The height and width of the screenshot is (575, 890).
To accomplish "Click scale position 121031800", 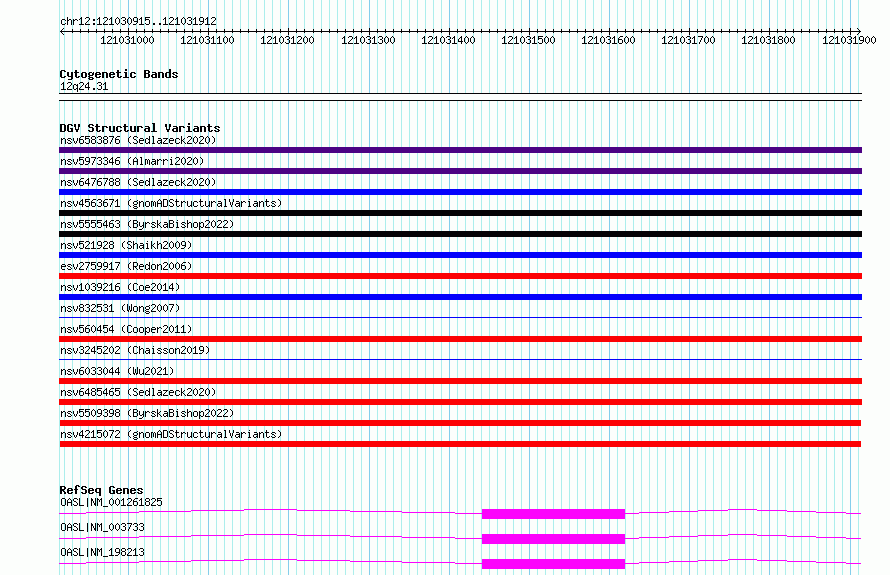I will [768, 40].
